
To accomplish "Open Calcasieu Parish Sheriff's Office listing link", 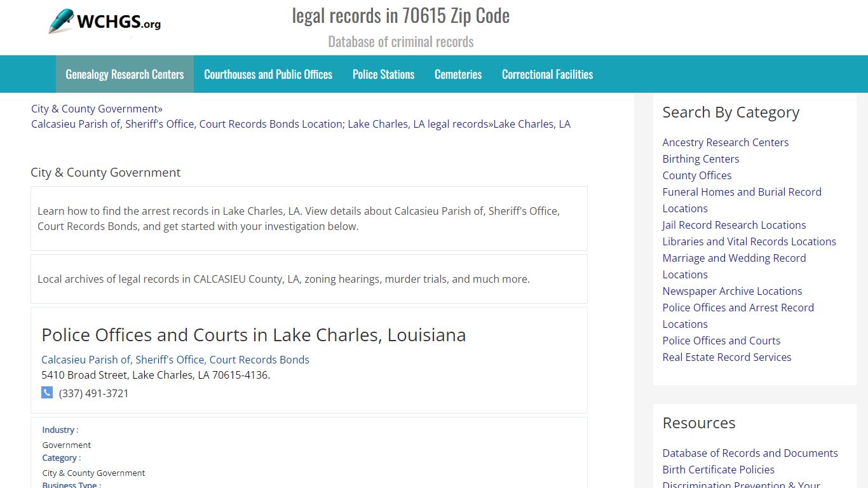I will point(175,360).
